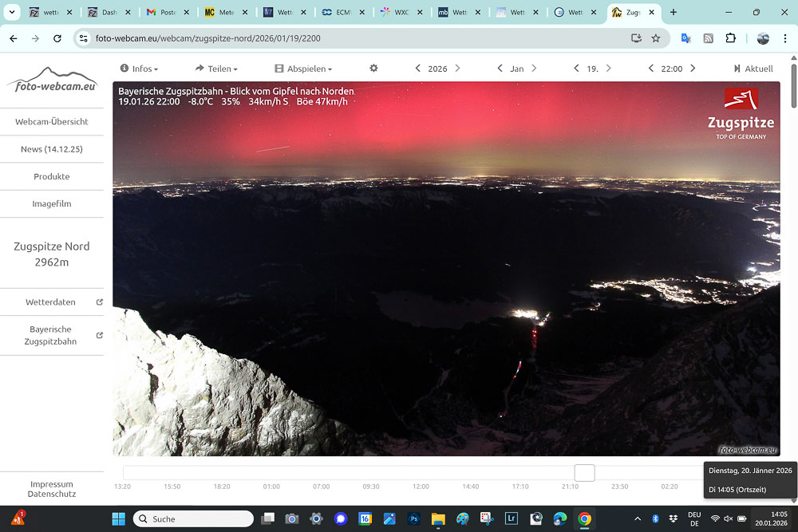798x532 pixels.
Task: Open the webcam settings gear icon
Action: tap(373, 69)
